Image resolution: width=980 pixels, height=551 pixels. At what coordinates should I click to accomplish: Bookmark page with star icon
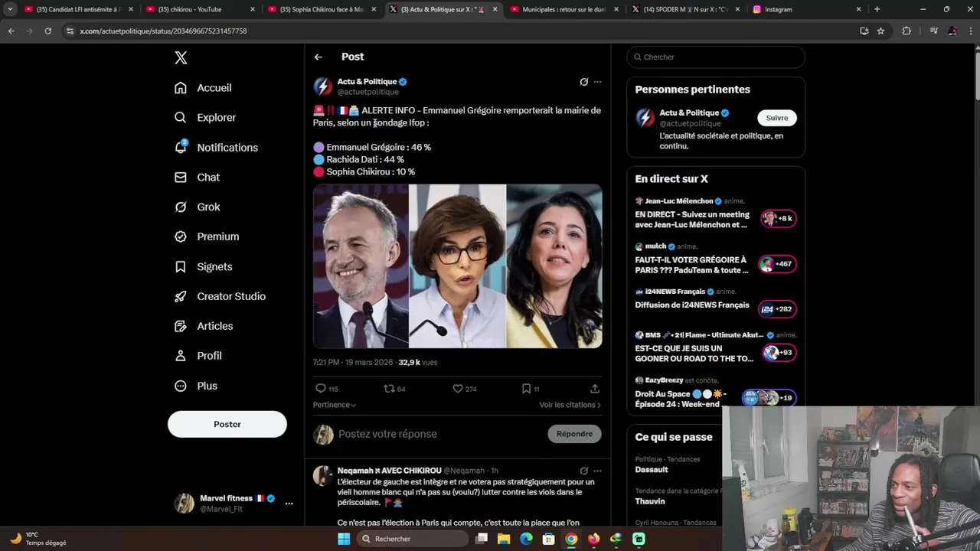881,31
